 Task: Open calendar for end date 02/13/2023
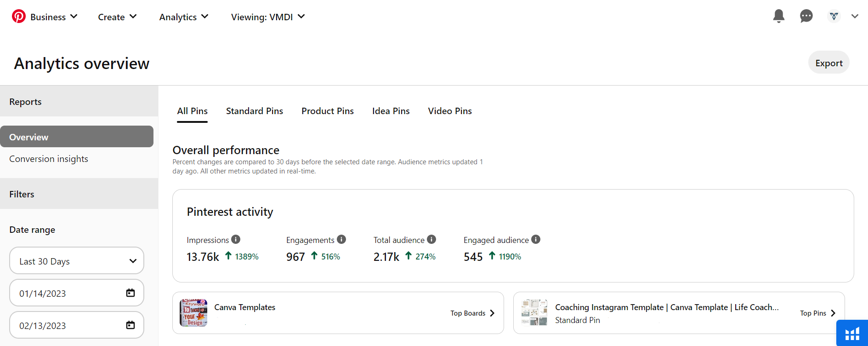pos(130,325)
